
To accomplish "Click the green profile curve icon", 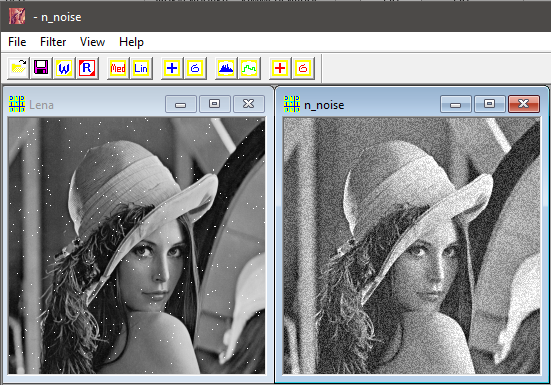I will (249, 68).
